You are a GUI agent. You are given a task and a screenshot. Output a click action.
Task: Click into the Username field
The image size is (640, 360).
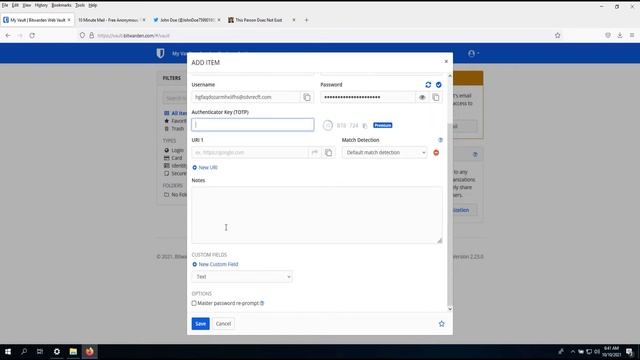coord(246,97)
